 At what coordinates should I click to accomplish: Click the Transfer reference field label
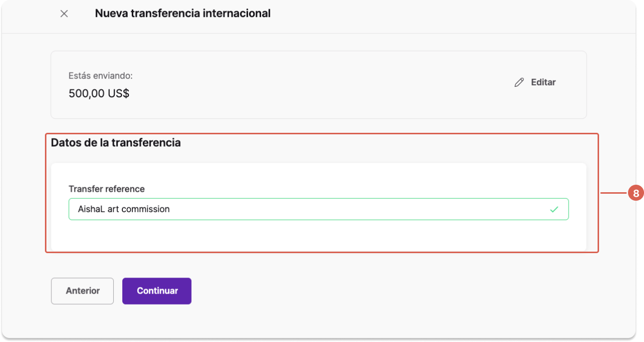coord(107,189)
